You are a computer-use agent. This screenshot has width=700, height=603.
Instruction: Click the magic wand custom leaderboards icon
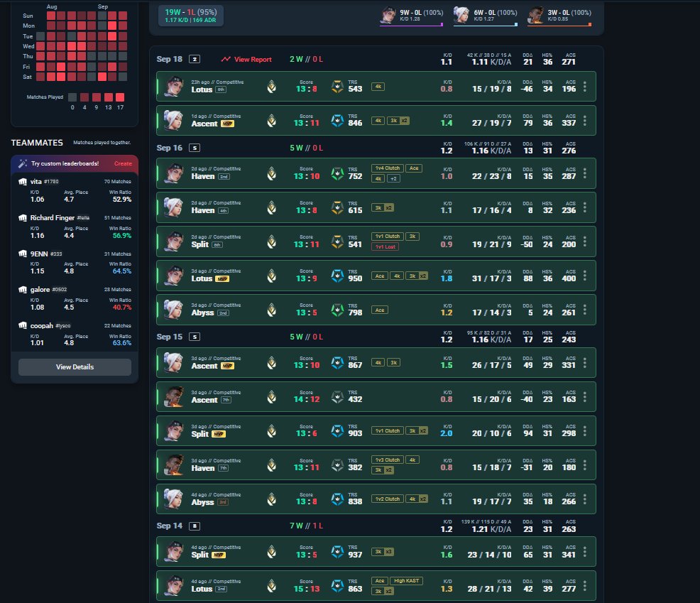coord(22,163)
